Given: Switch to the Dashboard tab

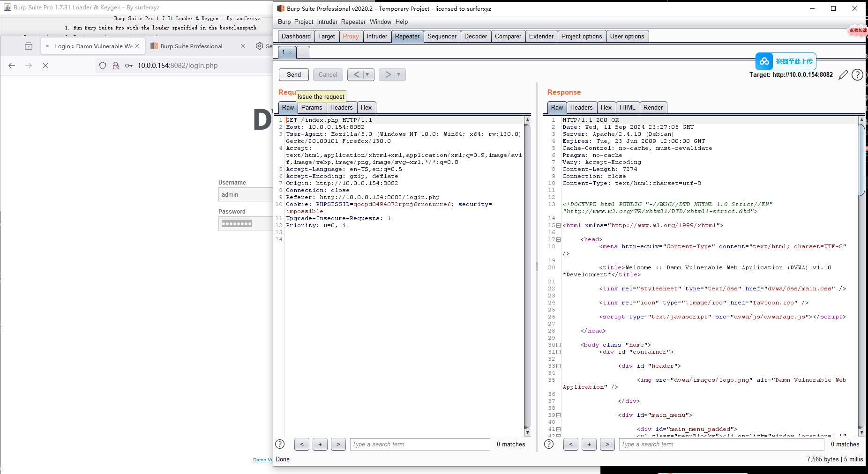Looking at the screenshot, I should coord(296,36).
